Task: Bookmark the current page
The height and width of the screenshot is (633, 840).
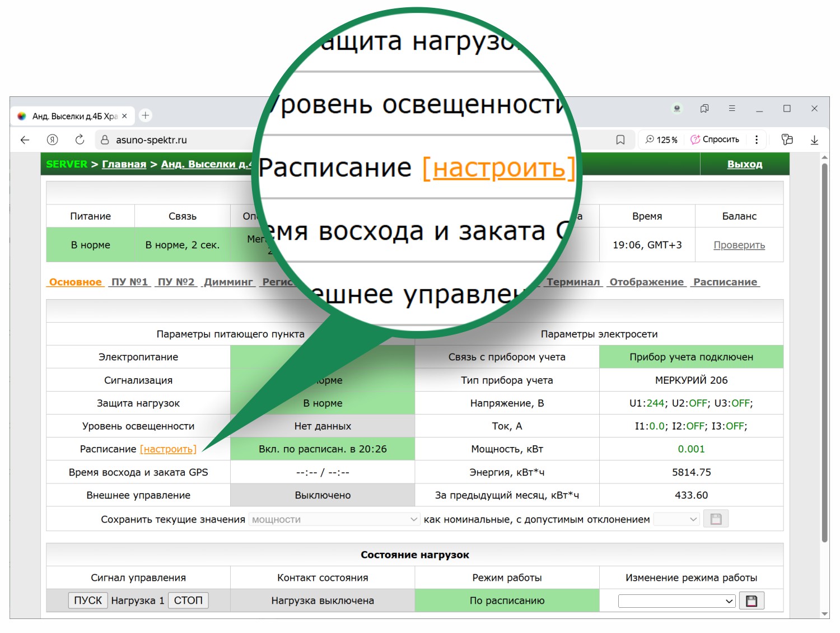Action: [620, 139]
